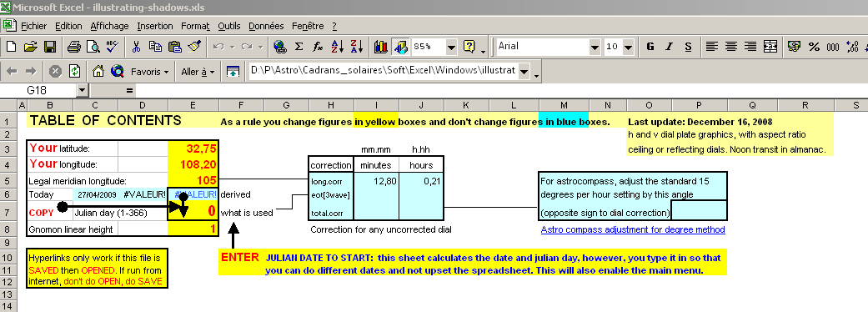Select the Julian day yellow cell 0
The height and width of the screenshot is (312, 868).
pos(193,212)
